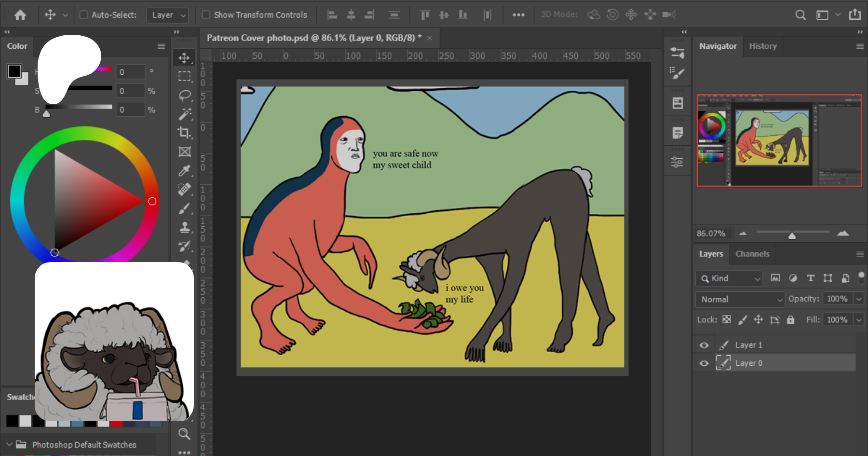
Task: Switch to the Channels tab
Action: point(752,254)
